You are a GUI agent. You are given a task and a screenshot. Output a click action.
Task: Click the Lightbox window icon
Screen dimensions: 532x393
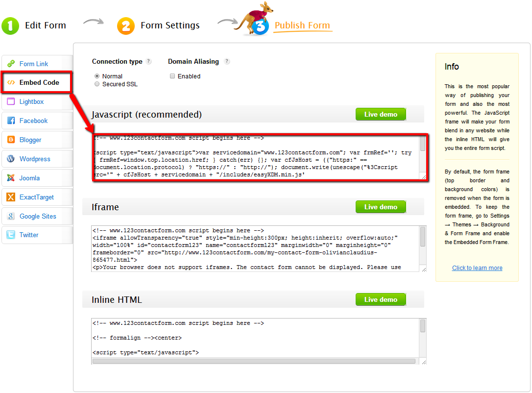(x=11, y=101)
